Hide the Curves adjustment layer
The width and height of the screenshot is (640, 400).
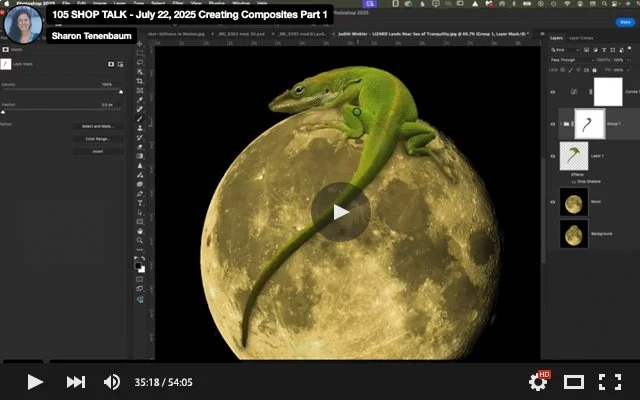click(x=553, y=92)
